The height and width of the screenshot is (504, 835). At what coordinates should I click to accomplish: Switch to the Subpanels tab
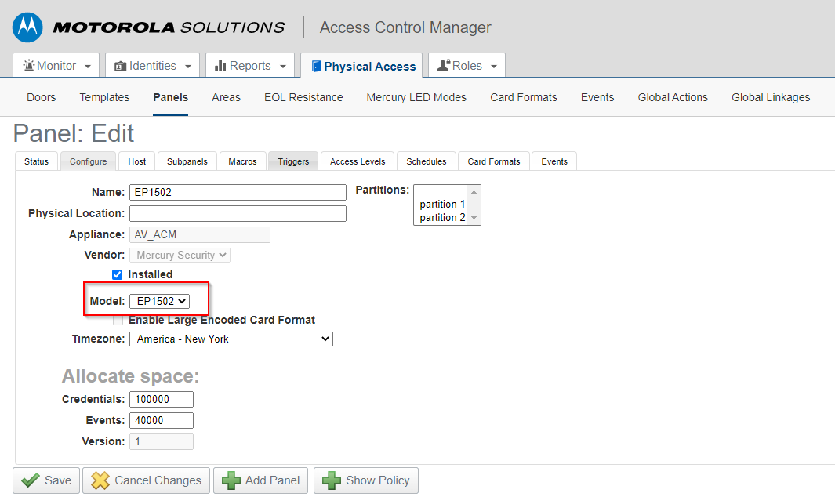tap(187, 161)
